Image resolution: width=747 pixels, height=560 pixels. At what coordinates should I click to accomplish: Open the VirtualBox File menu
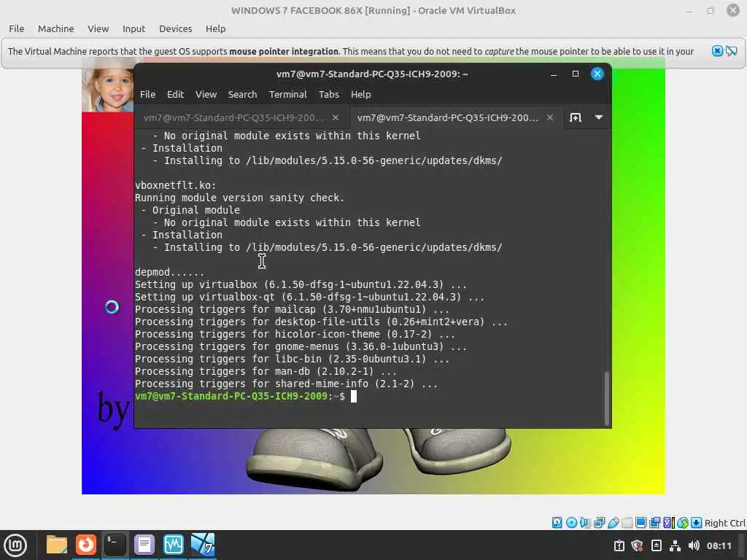(16, 28)
